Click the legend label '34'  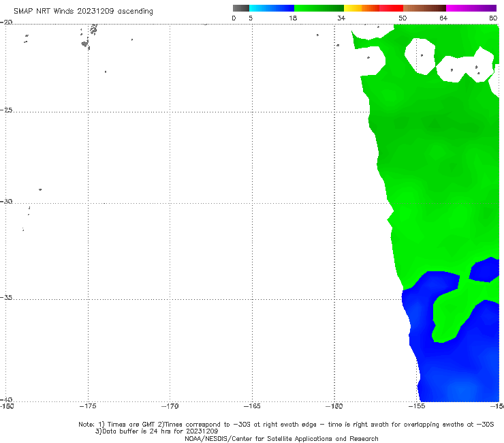(x=341, y=18)
